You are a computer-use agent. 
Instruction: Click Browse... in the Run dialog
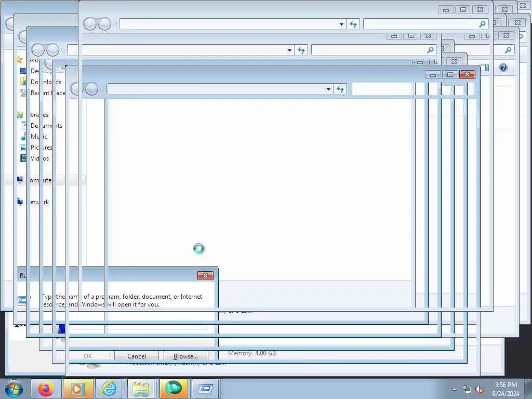185,356
